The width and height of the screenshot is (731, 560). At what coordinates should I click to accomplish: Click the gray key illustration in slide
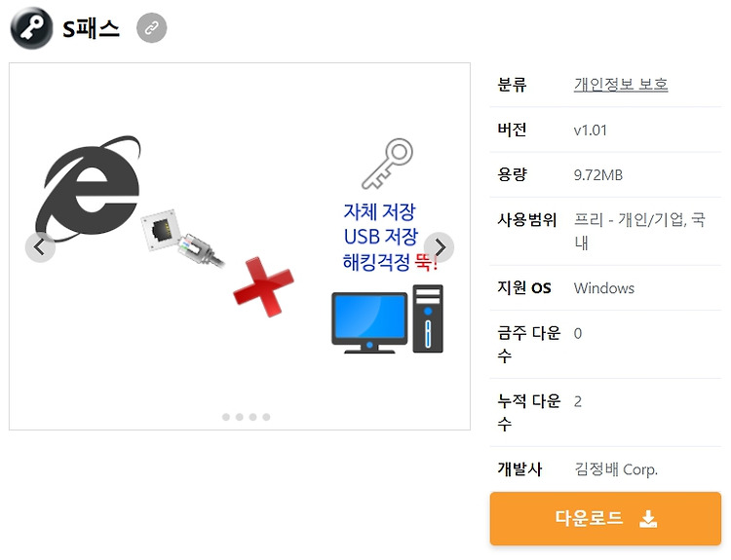click(388, 164)
